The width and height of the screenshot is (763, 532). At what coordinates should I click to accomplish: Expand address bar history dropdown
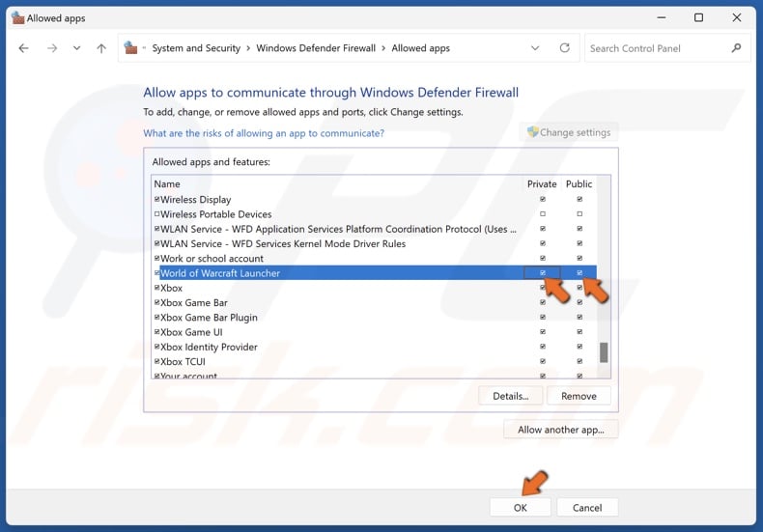point(535,48)
